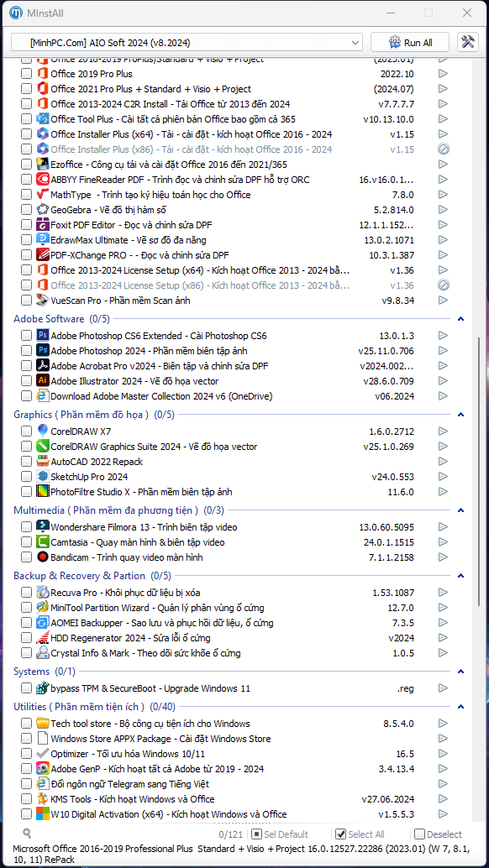Click the Camtasia green icon
This screenshot has height=868, width=489.
[42, 542]
